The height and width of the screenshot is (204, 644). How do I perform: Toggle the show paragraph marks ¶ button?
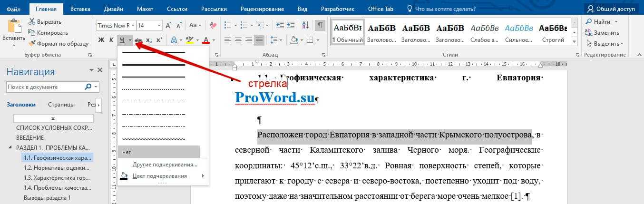coord(320,25)
